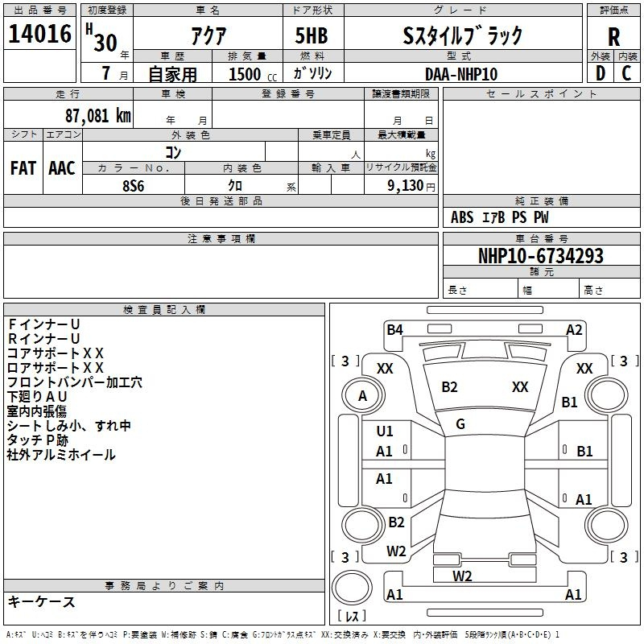
Task: Click the 検査員記入欄 header
Action: (x=164, y=309)
